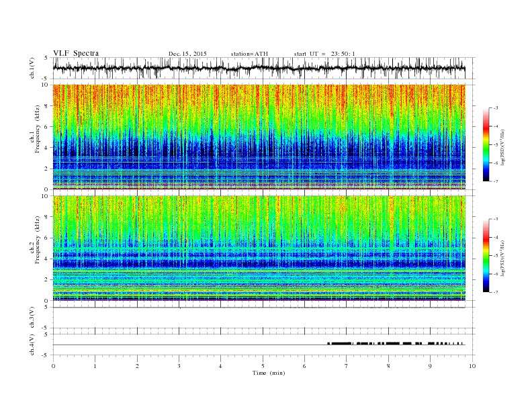Click the upper colorbar "log(PSD)(V²/Hz)" label
Screen dimensions: 532x411
tap(503, 148)
